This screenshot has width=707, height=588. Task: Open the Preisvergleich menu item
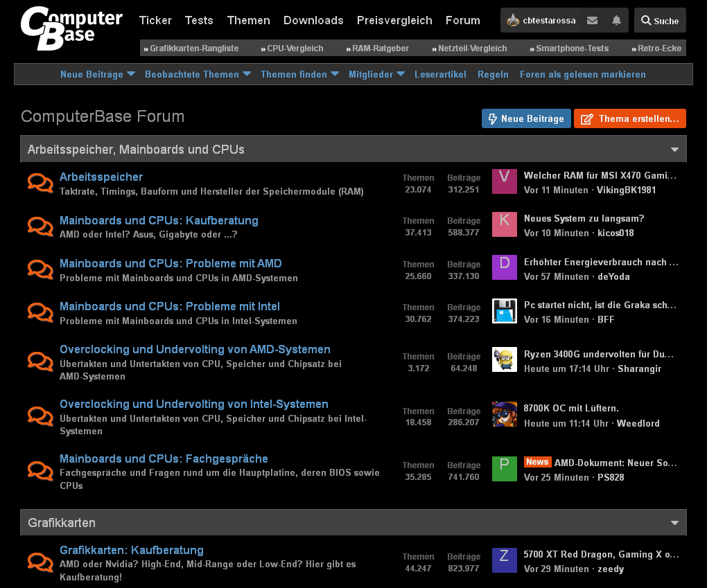point(394,20)
